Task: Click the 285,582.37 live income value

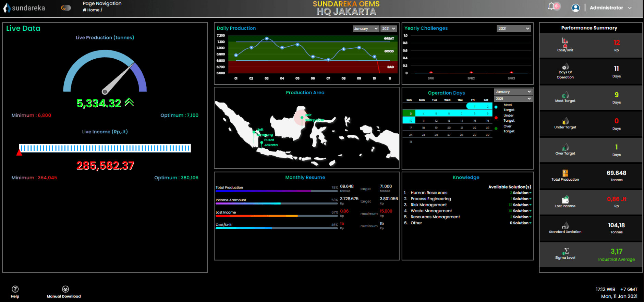Action: [x=105, y=166]
